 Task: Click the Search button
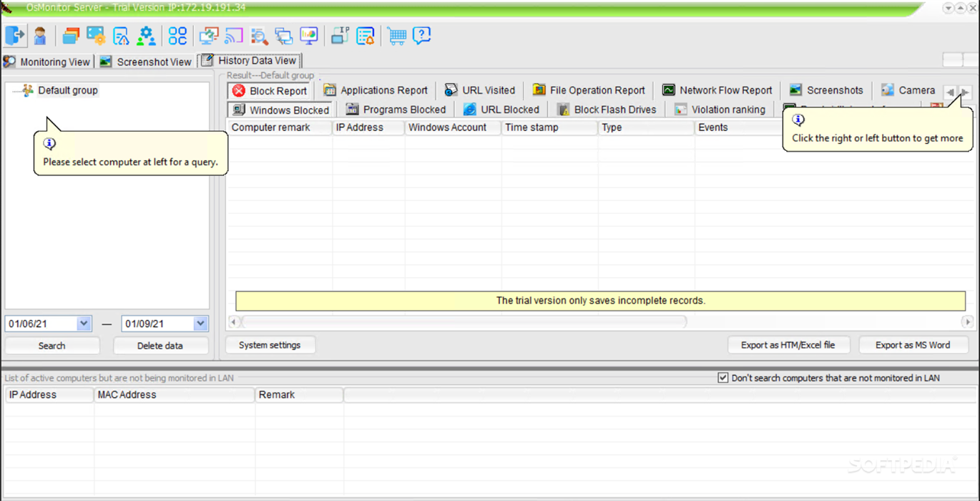pos(52,346)
